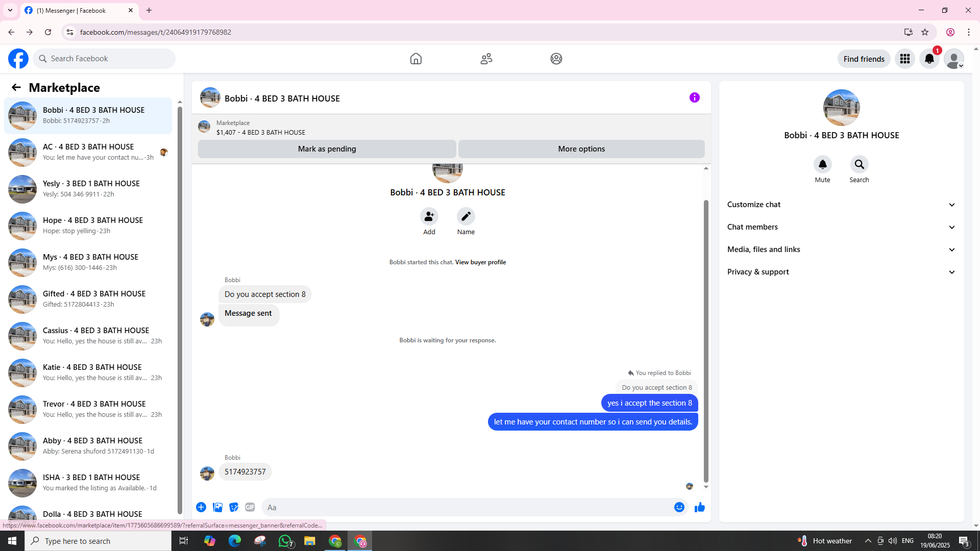980x551 pixels.
Task: Open Microsoft Edge from the taskbar
Action: pyautogui.click(x=235, y=541)
